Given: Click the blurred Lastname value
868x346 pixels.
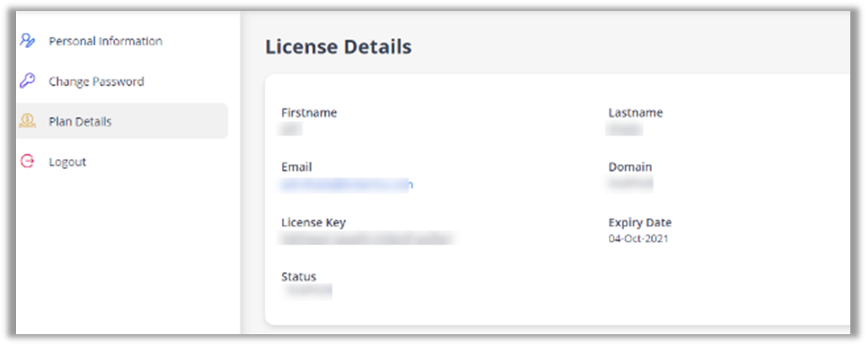Looking at the screenshot, I should 625,129.
